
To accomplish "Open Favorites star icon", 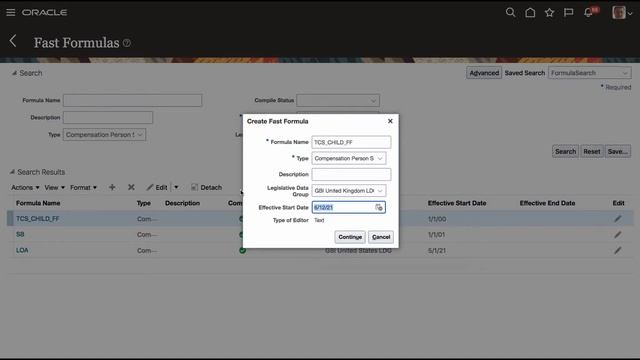I will 549,13.
